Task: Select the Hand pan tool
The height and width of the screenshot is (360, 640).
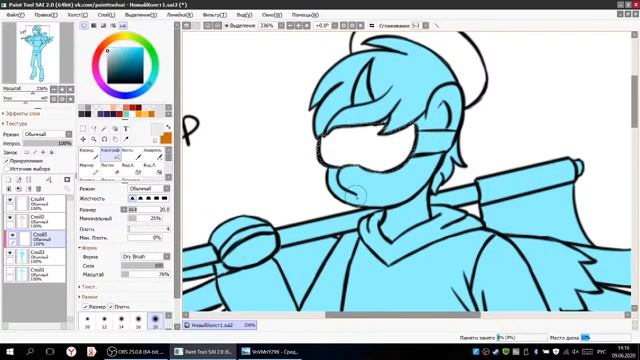Action: [115, 139]
